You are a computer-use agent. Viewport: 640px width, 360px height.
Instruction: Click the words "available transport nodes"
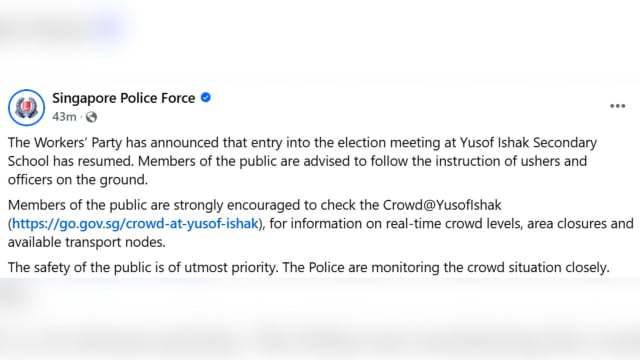87,242
